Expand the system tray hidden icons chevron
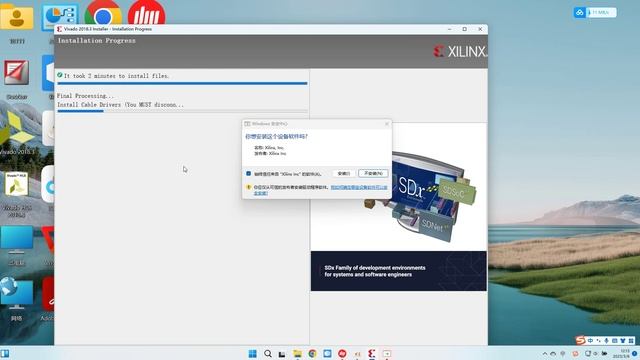 (545, 353)
